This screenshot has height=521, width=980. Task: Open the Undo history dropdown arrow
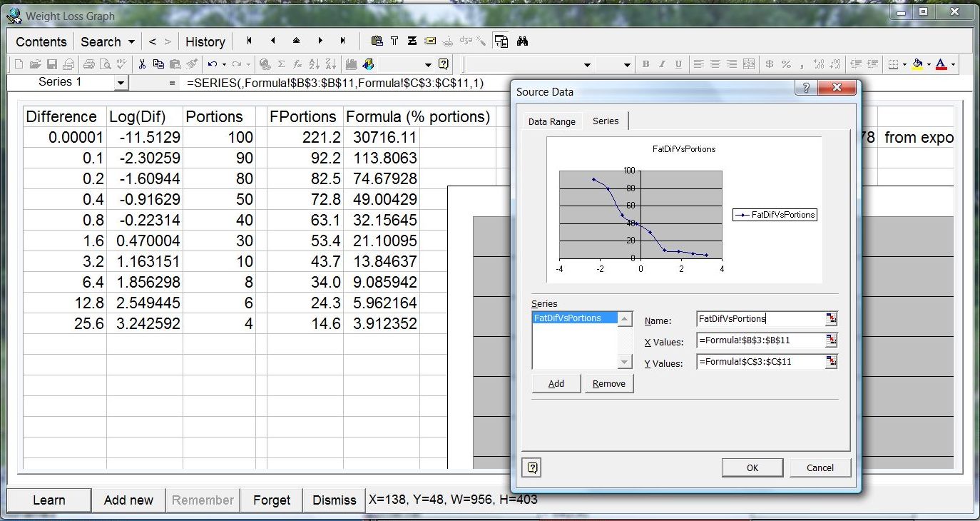point(224,65)
